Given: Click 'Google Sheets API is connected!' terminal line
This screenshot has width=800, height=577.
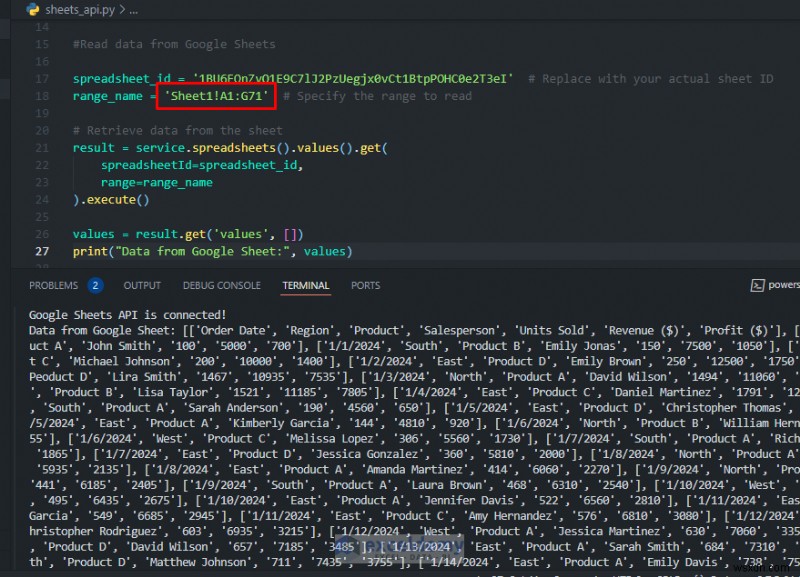Looking at the screenshot, I should (128, 315).
